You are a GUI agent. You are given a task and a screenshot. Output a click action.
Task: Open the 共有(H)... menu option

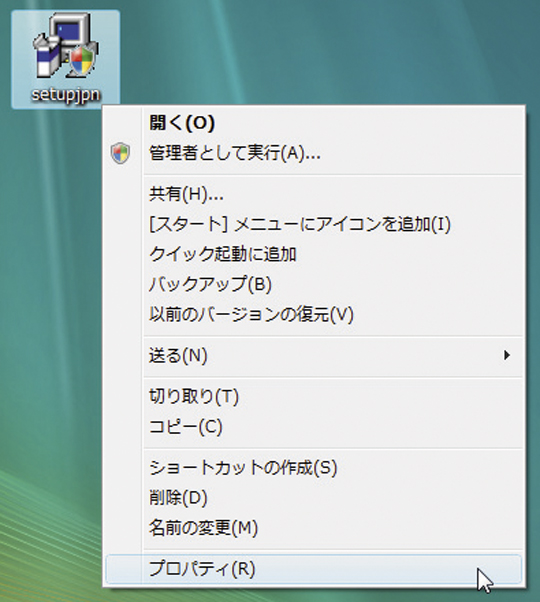pos(314,194)
